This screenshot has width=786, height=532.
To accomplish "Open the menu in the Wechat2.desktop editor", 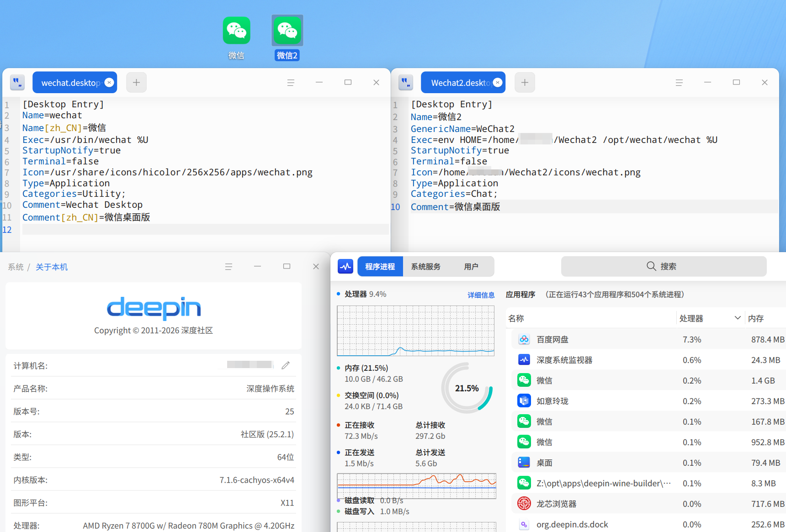I will point(679,83).
